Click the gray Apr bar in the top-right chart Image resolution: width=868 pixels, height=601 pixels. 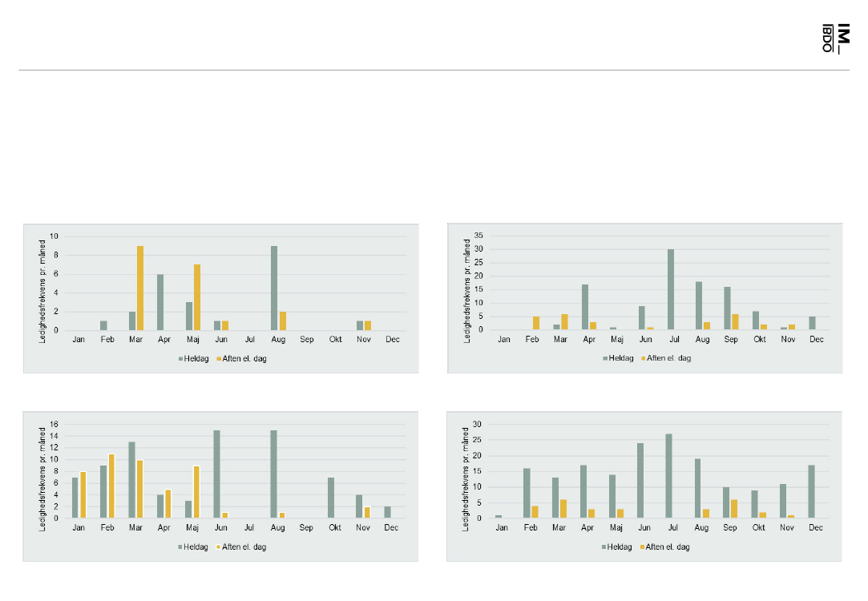pyautogui.click(x=585, y=307)
